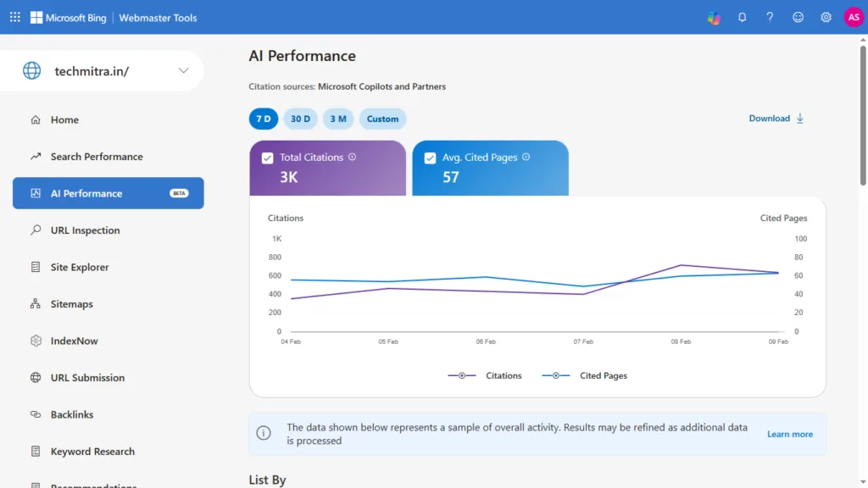
Task: Open the Copilot assistant icon
Action: coord(713,17)
